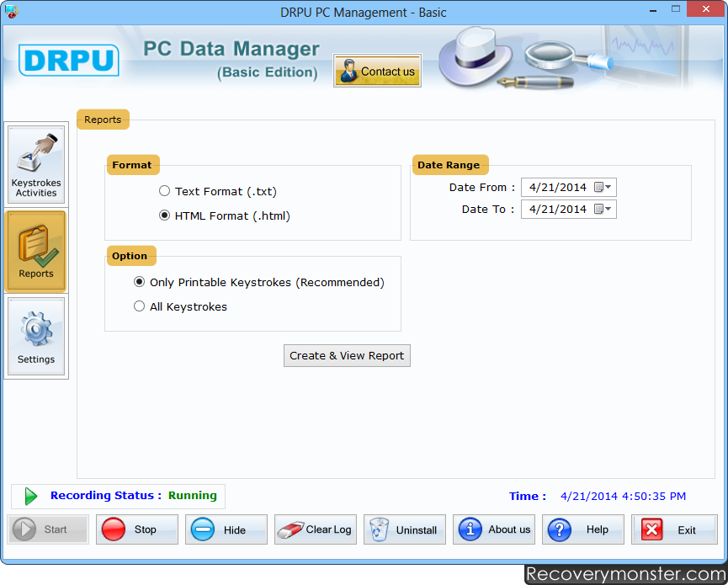
Task: Maximize the DRPU PC Management window
Action: click(x=676, y=8)
